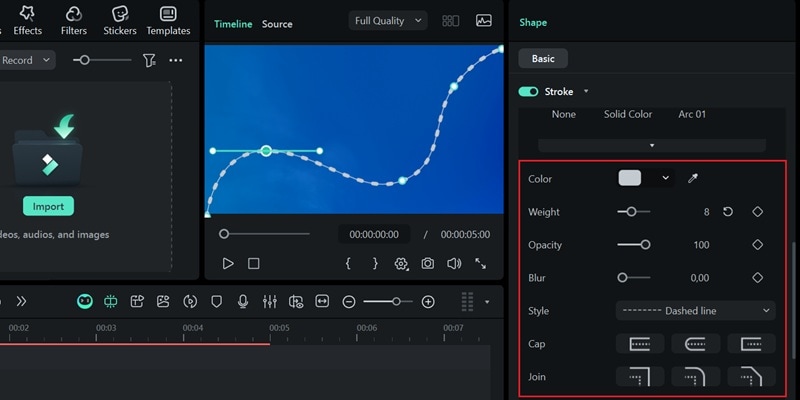This screenshot has height=400, width=800.
Task: Open the stroke color dropdown arrow
Action: 665,178
